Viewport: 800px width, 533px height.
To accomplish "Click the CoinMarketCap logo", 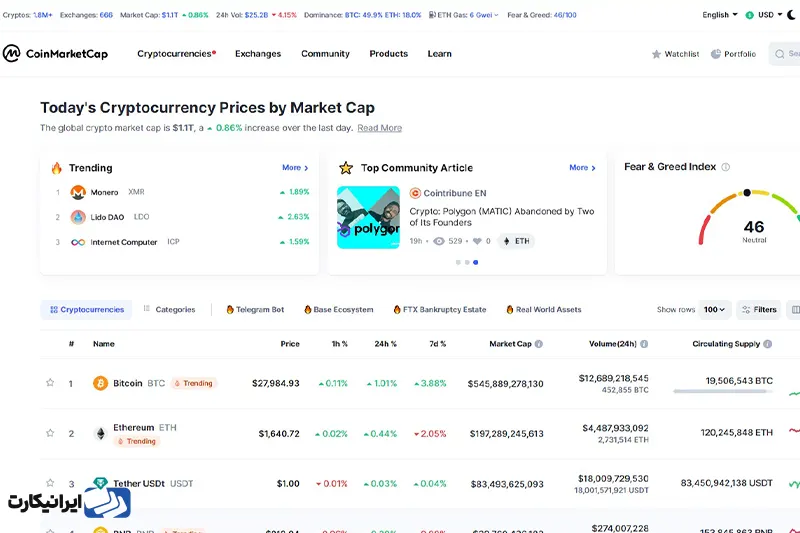I will coord(55,54).
